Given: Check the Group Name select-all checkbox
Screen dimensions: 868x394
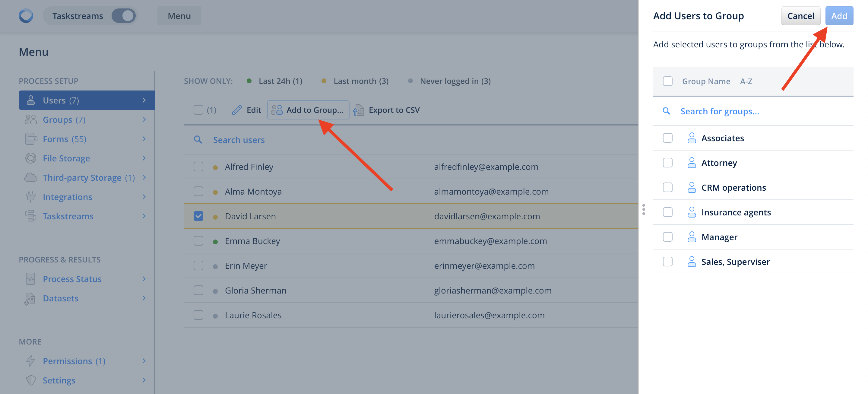Looking at the screenshot, I should pyautogui.click(x=667, y=81).
